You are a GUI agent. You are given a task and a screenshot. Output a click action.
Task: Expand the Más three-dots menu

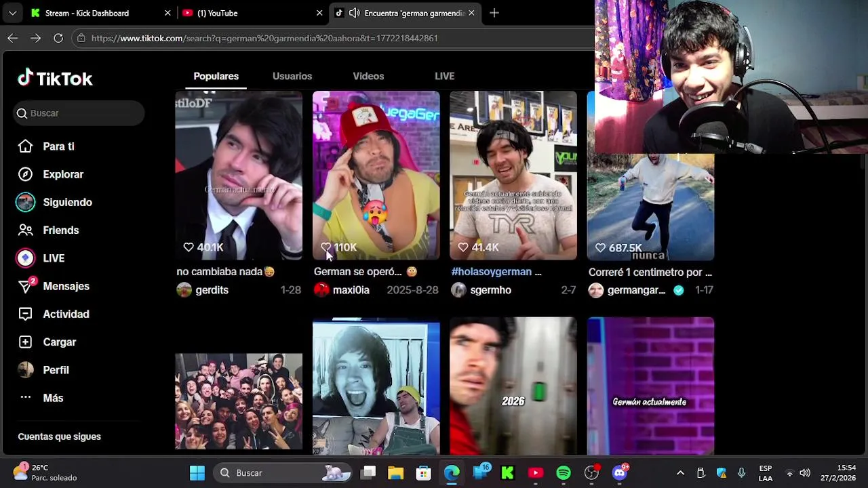[25, 398]
